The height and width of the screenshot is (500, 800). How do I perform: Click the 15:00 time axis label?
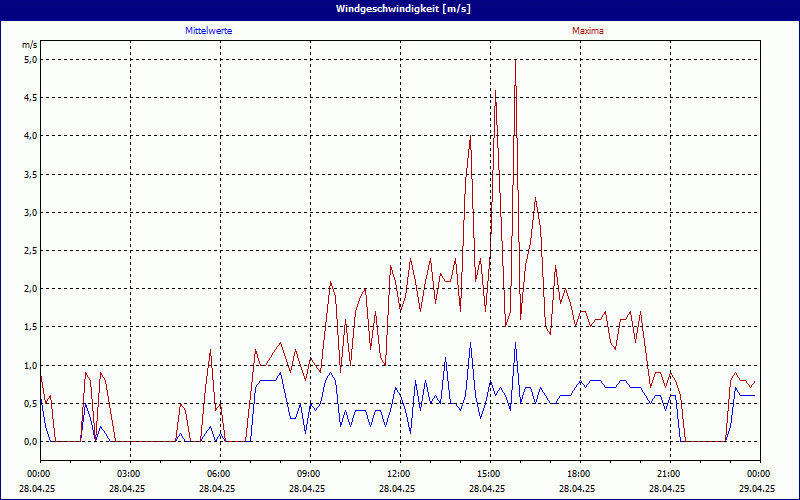tap(489, 473)
